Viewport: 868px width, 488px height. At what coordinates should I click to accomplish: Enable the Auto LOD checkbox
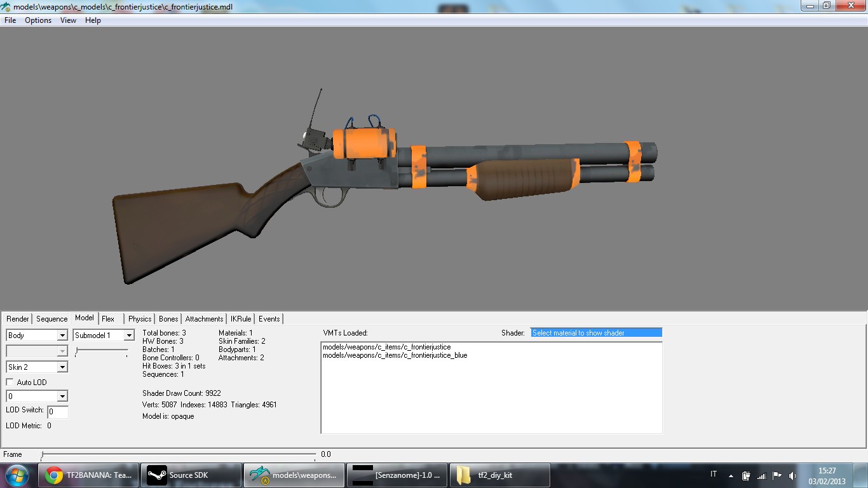tap(10, 382)
